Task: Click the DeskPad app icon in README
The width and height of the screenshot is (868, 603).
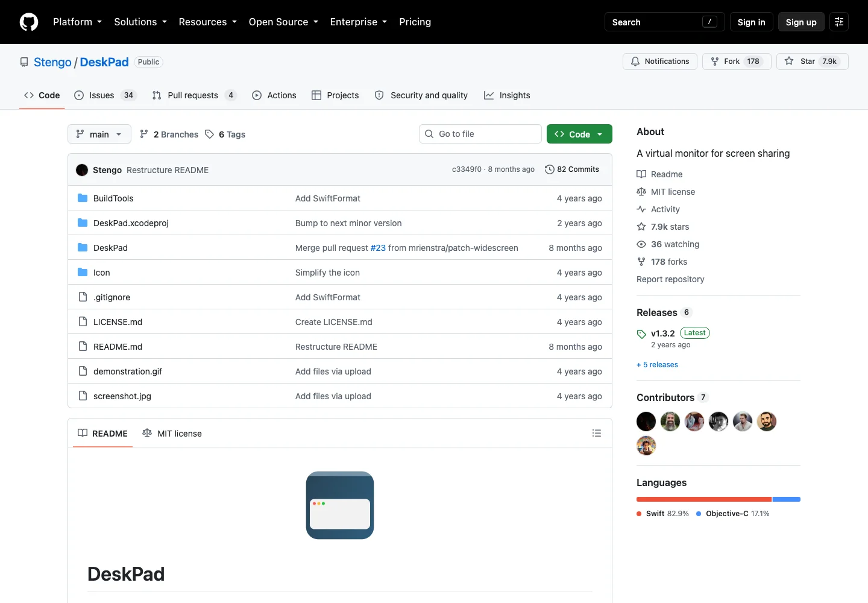Action: (340, 505)
